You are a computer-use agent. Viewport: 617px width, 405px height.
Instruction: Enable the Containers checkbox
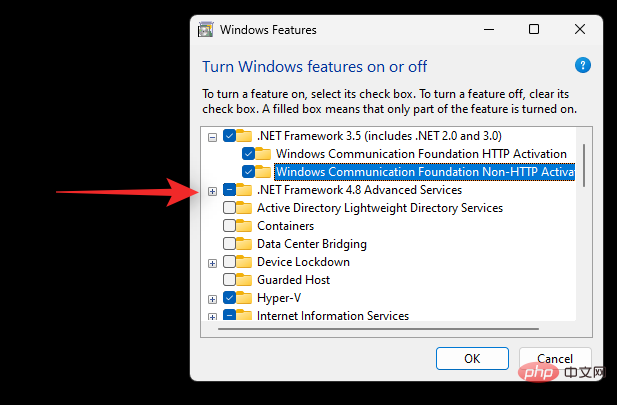230,226
